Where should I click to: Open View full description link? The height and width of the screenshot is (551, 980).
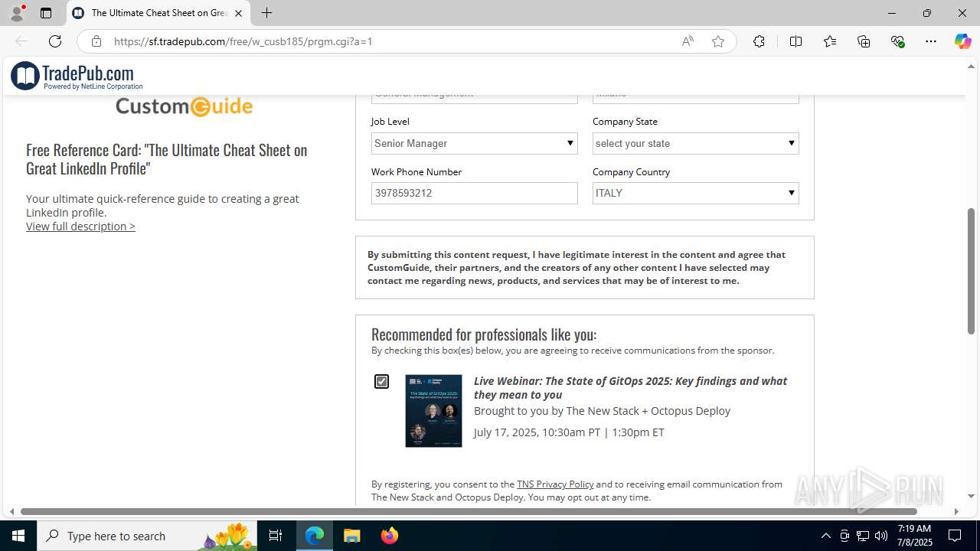click(80, 226)
